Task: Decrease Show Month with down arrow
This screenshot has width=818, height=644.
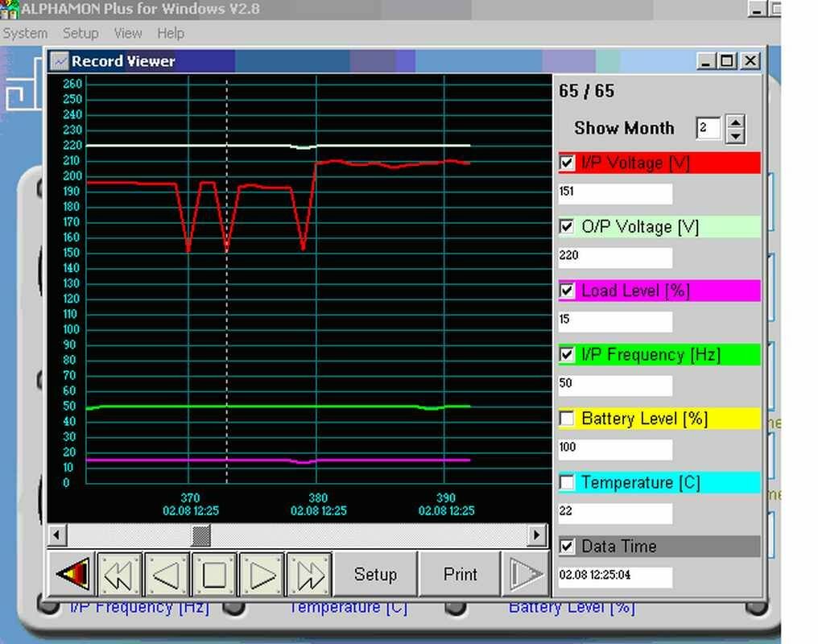Action: pos(734,136)
